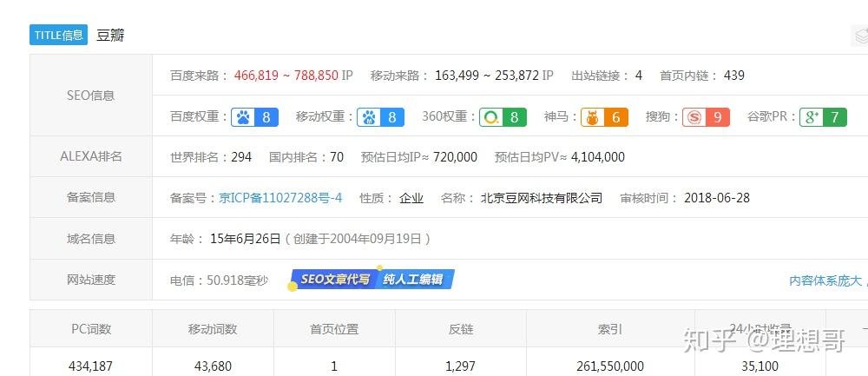The width and height of the screenshot is (868, 376).
Task: Click the Google PR badge 7
Action: [x=823, y=117]
